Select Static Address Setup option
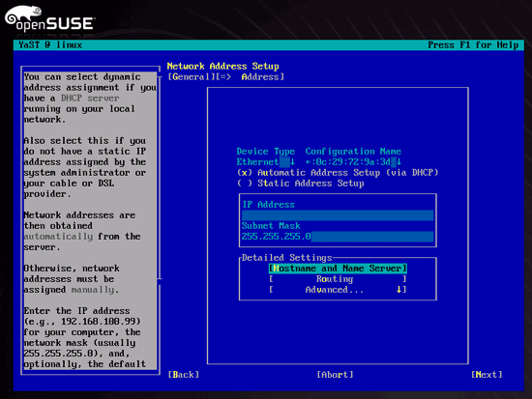The width and height of the screenshot is (532, 399). [301, 184]
